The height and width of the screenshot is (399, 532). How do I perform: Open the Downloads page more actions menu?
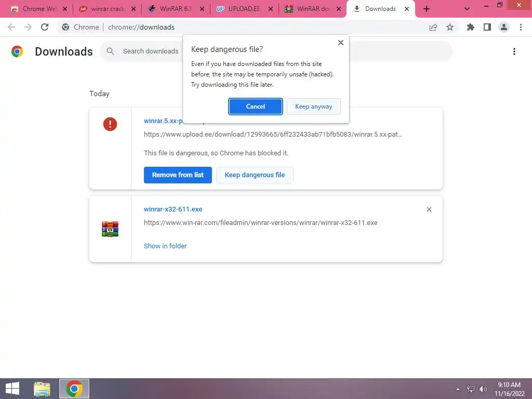click(x=514, y=51)
